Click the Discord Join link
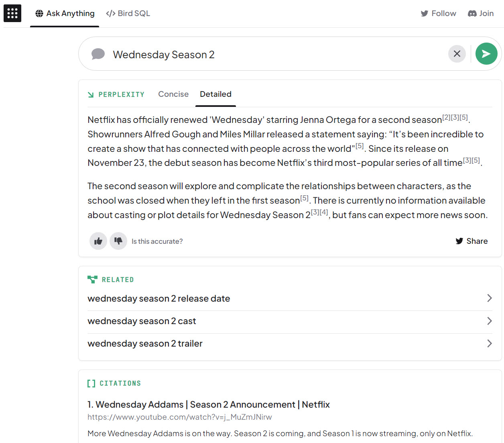The width and height of the screenshot is (504, 443). click(481, 14)
